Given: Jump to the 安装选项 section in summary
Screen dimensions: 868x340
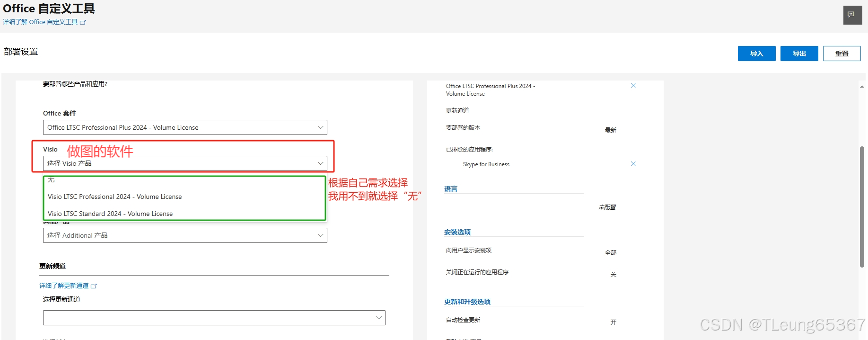Looking at the screenshot, I should [x=457, y=232].
